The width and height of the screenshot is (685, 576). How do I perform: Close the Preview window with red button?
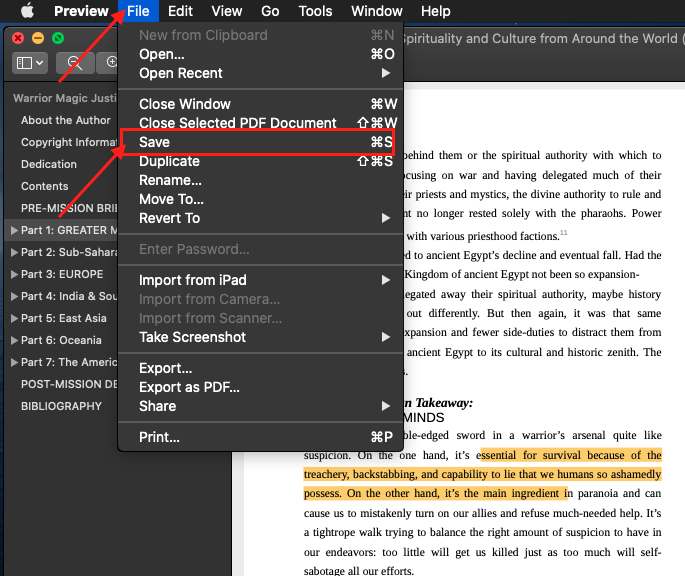(x=18, y=38)
